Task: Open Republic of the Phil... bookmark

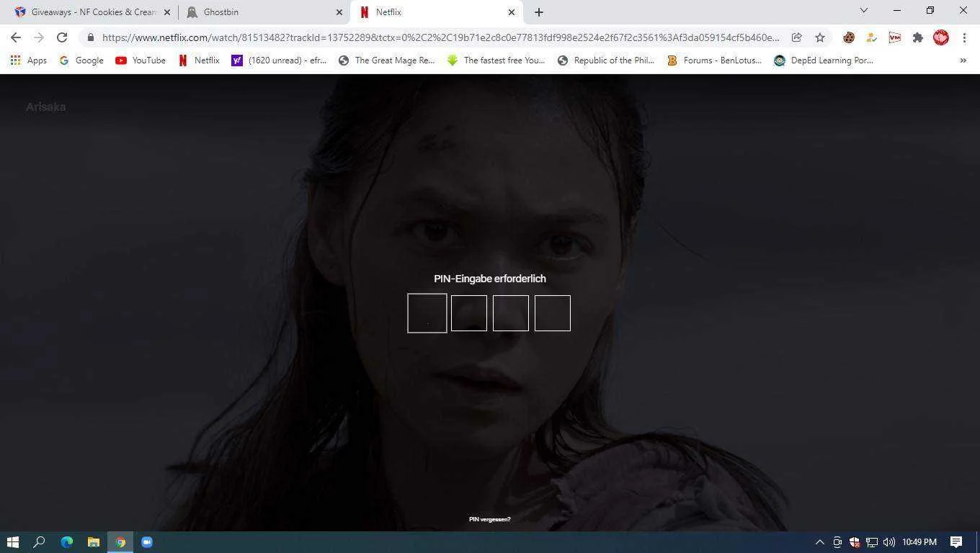Action: (606, 60)
